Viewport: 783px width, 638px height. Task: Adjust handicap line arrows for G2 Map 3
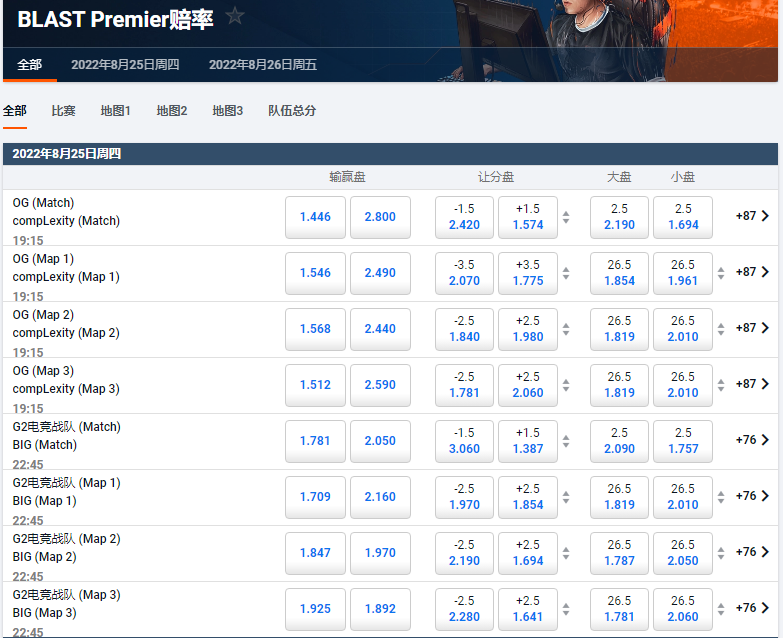(x=566, y=609)
